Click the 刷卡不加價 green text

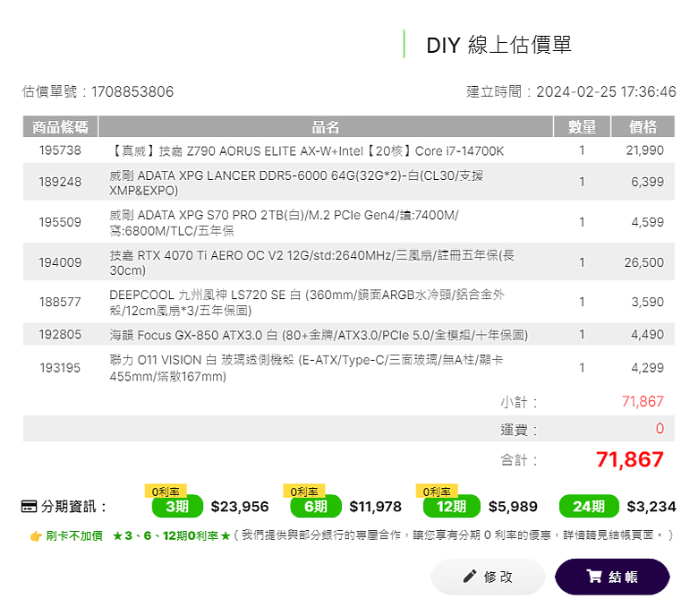[x=74, y=535]
